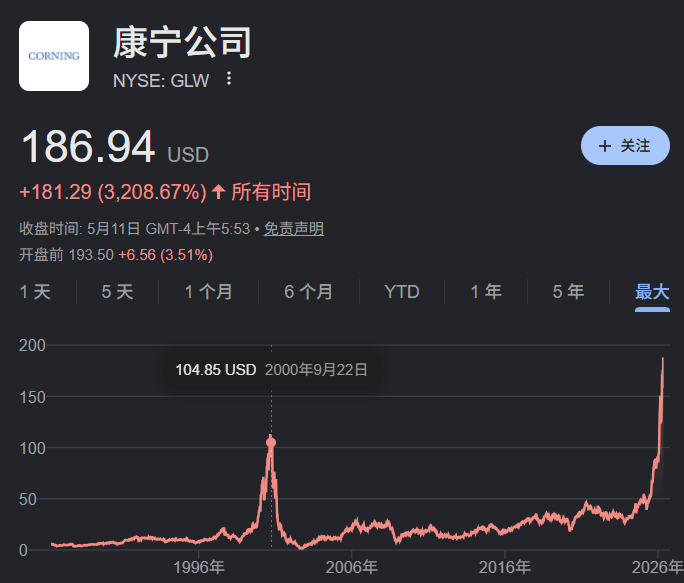Click the NYSE: GLW ticker text
684x583 pixels.
pos(161,81)
